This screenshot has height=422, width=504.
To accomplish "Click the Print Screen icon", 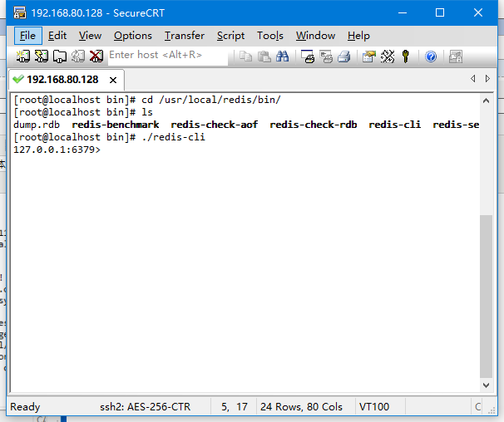I will pyautogui.click(x=308, y=56).
